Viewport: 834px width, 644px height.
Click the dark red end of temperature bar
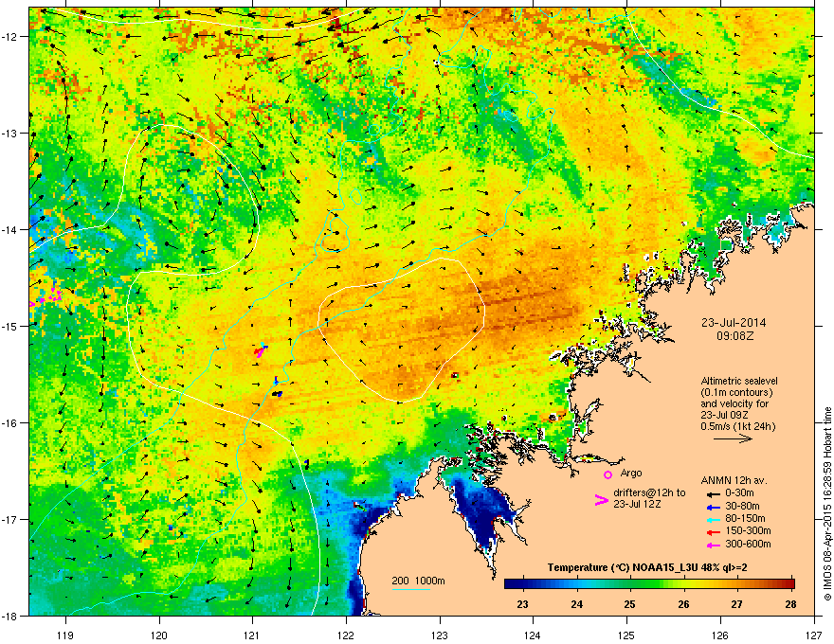point(789,583)
